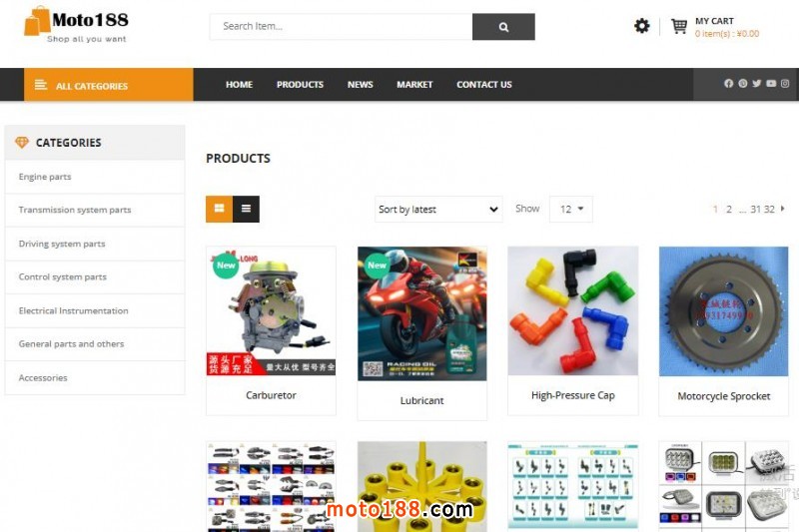Go to the Products menu item
This screenshot has width=799, height=532.
[300, 85]
